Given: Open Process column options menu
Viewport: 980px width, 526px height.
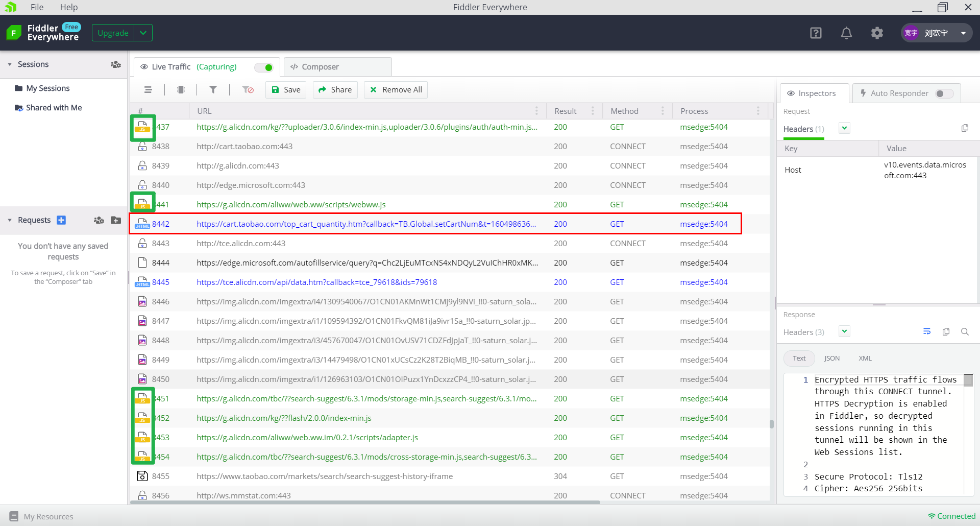Looking at the screenshot, I should point(758,111).
